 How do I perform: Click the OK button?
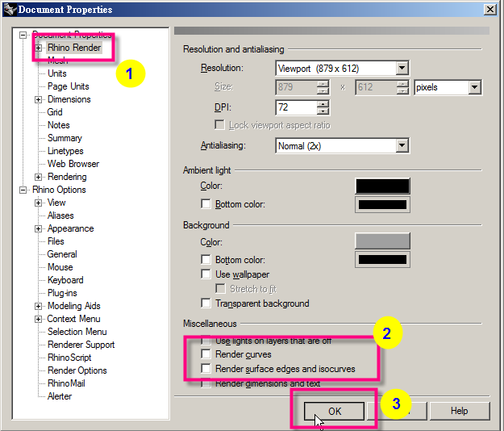(334, 411)
